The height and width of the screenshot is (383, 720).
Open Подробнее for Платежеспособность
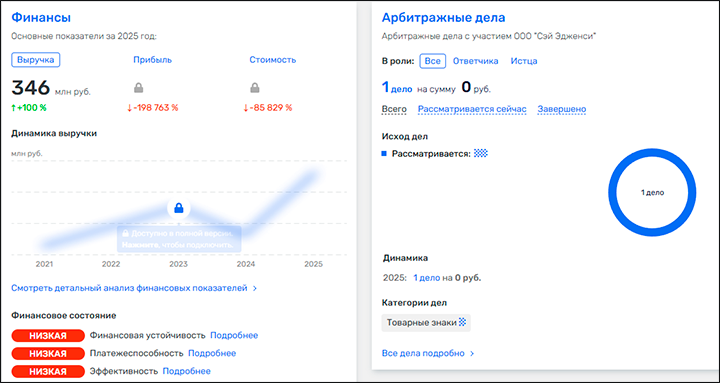212,353
